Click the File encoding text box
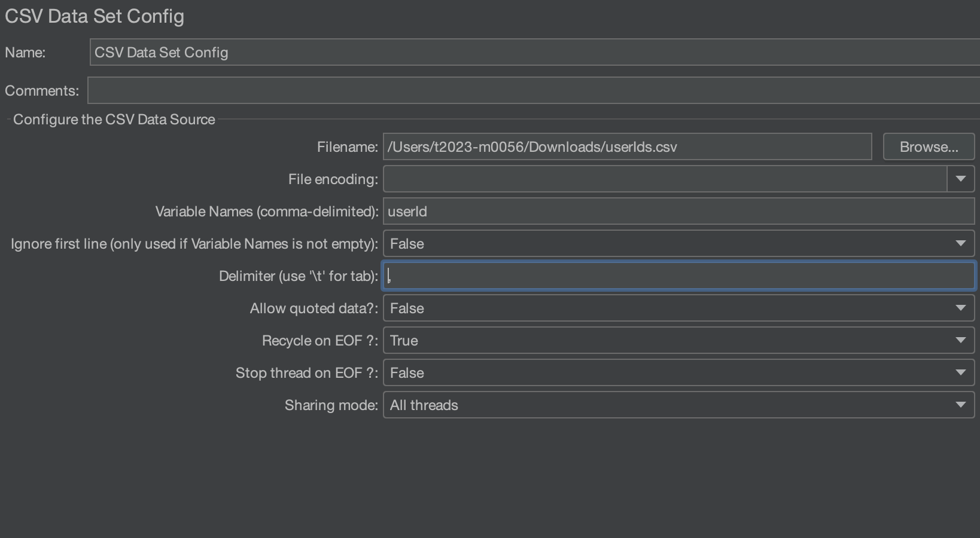Viewport: 980px width, 538px height. tap(664, 179)
